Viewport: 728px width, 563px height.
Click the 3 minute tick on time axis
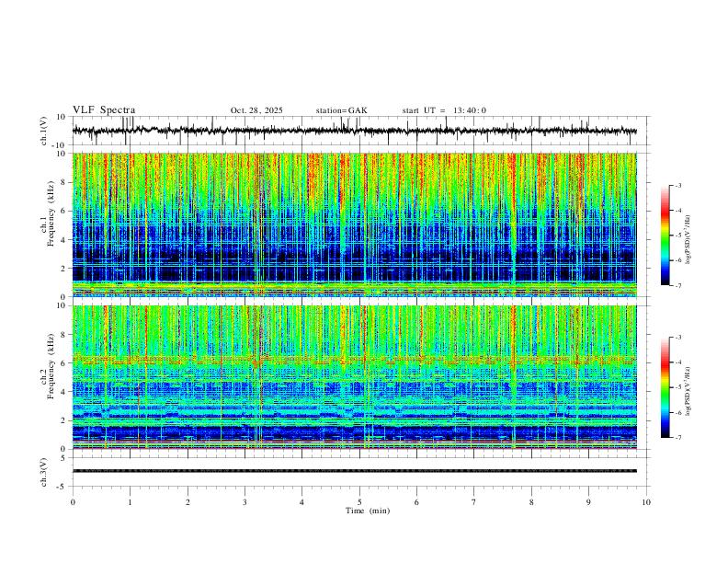pos(245,502)
